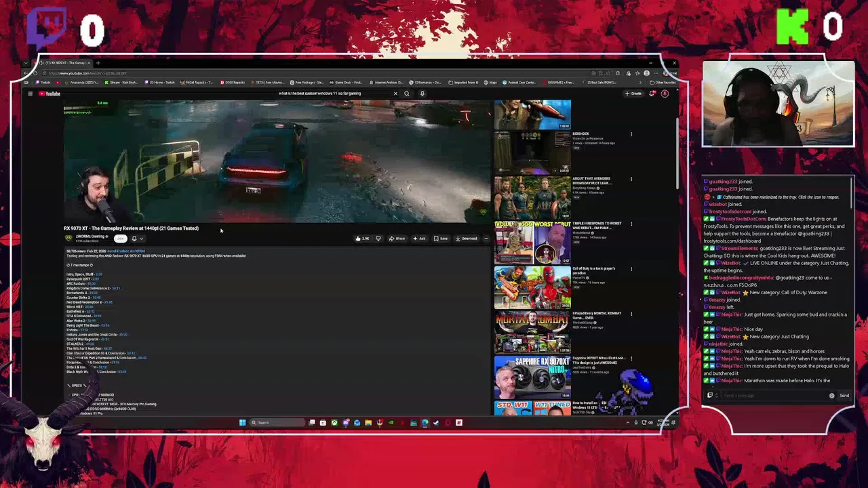Open options menu for Avengers video

tap(631, 180)
